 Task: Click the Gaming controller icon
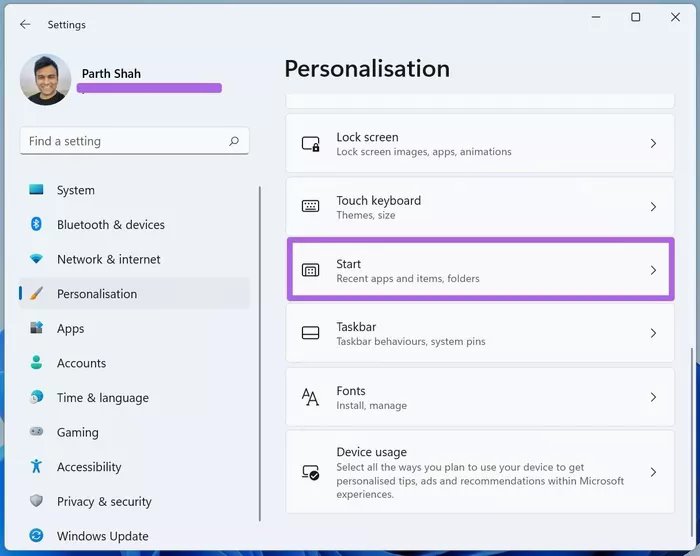coord(36,431)
